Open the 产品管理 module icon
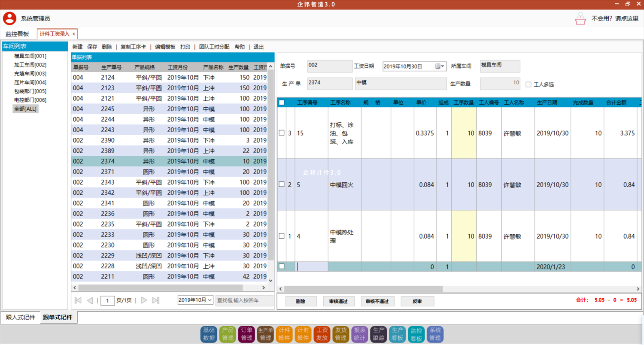 (x=228, y=334)
